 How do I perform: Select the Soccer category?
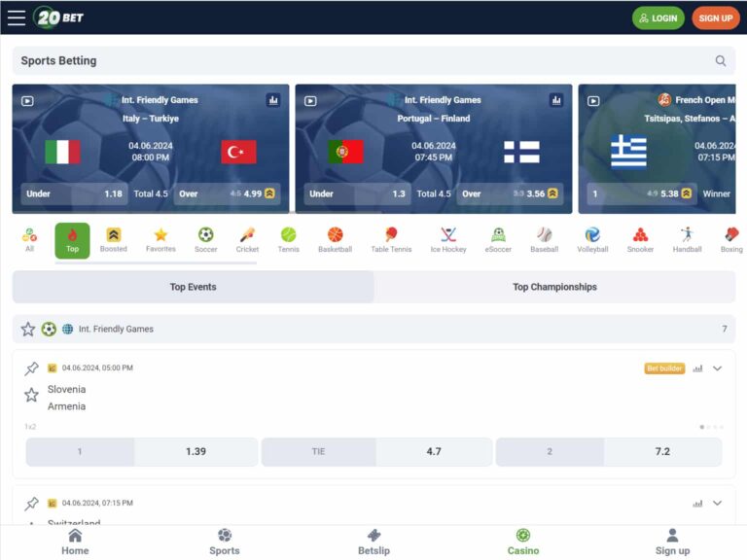point(206,240)
